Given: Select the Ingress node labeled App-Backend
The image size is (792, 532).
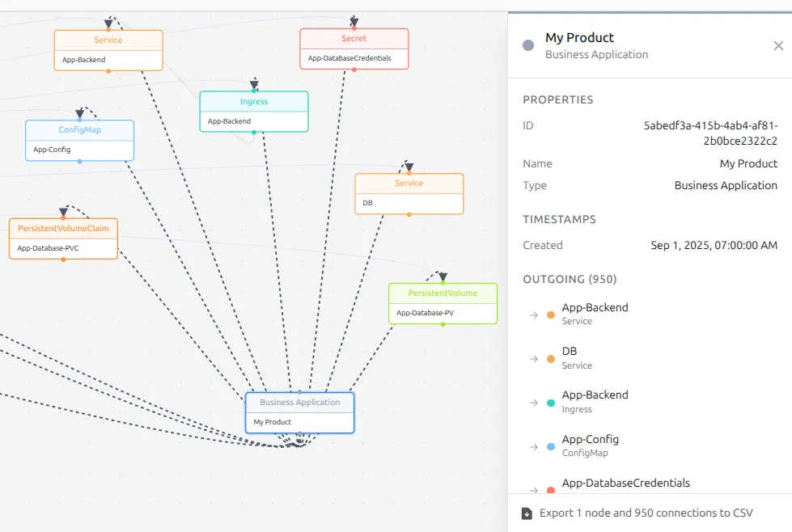Looking at the screenshot, I should point(253,109).
